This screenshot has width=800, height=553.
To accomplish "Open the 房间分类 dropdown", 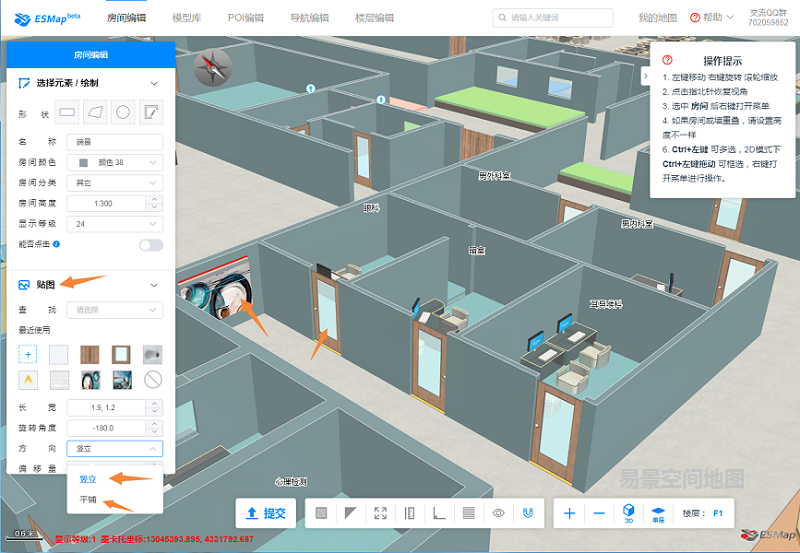I will click(x=115, y=183).
